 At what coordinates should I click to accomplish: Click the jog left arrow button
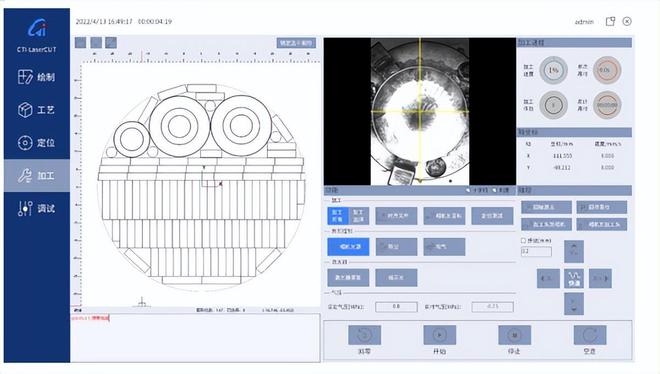point(548,279)
